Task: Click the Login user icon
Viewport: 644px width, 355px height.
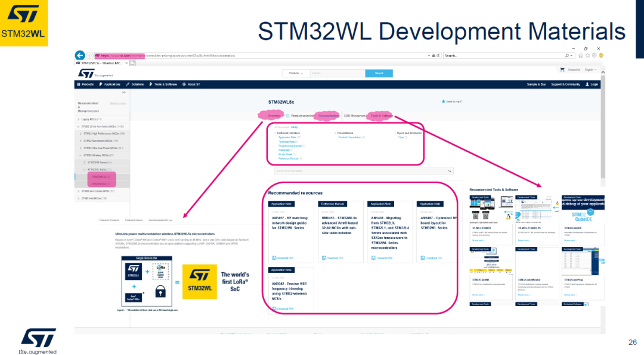Action: 587,84
